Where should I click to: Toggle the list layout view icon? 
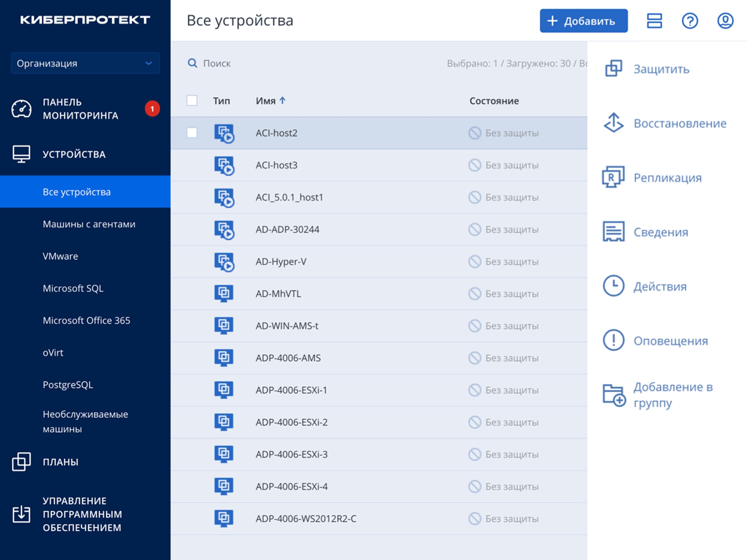coord(654,21)
